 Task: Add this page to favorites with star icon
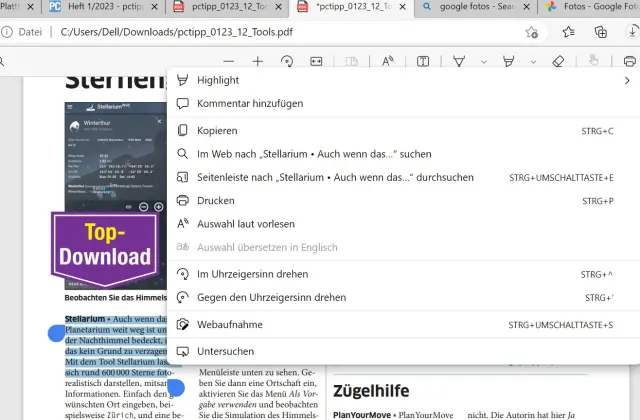tap(532, 32)
